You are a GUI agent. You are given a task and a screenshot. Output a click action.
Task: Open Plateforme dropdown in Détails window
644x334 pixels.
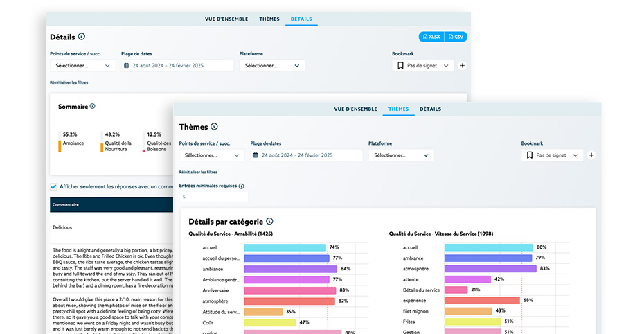(272, 65)
